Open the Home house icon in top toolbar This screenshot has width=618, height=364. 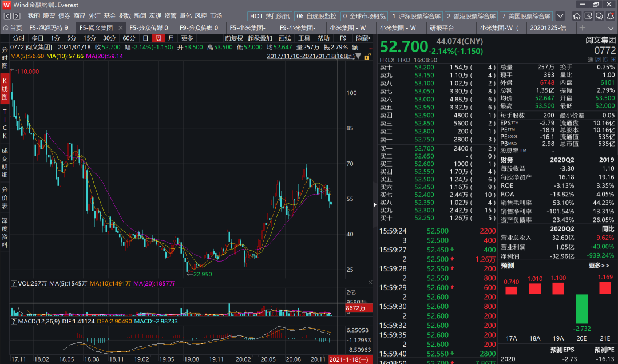577,16
